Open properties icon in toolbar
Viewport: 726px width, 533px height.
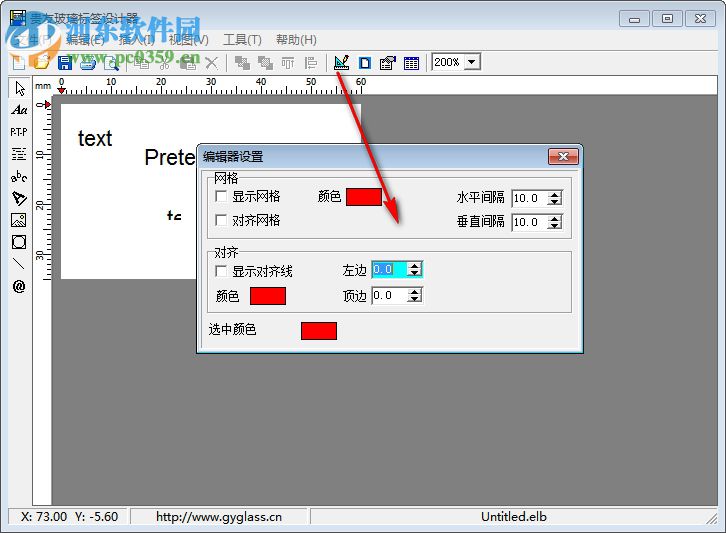point(388,63)
